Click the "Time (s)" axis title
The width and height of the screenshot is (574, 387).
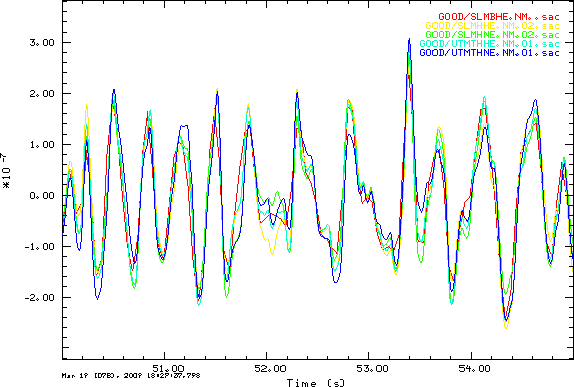316,383
